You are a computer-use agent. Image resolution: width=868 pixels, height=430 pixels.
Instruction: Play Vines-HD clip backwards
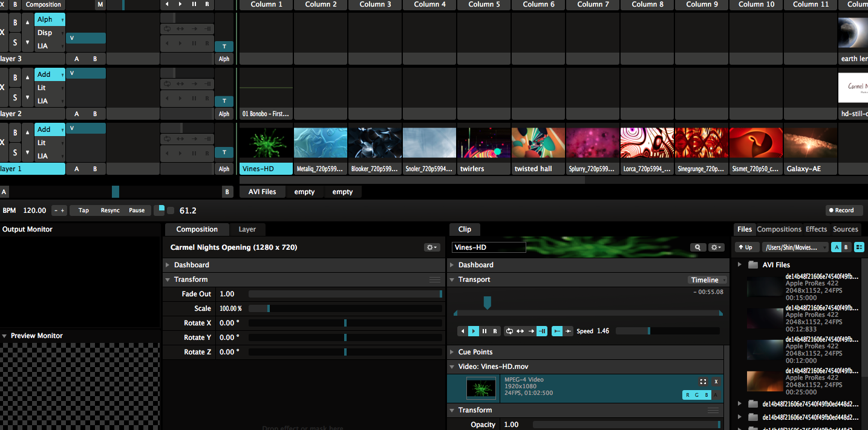click(463, 331)
